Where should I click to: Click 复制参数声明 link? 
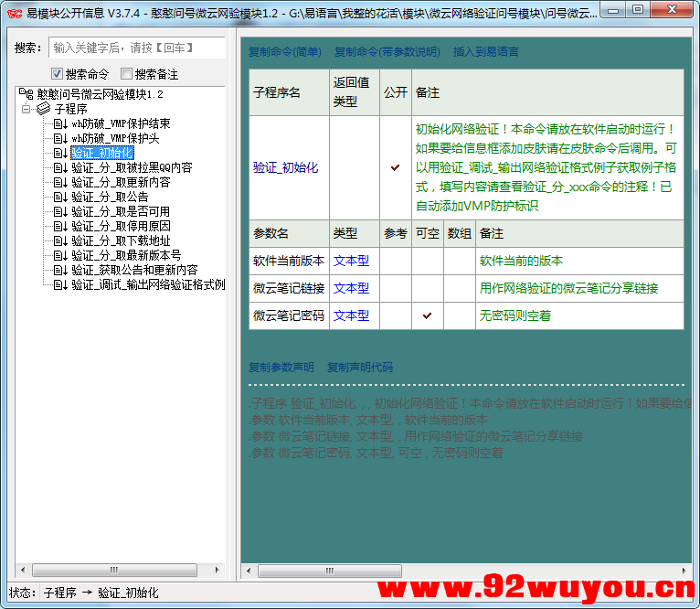click(x=281, y=368)
